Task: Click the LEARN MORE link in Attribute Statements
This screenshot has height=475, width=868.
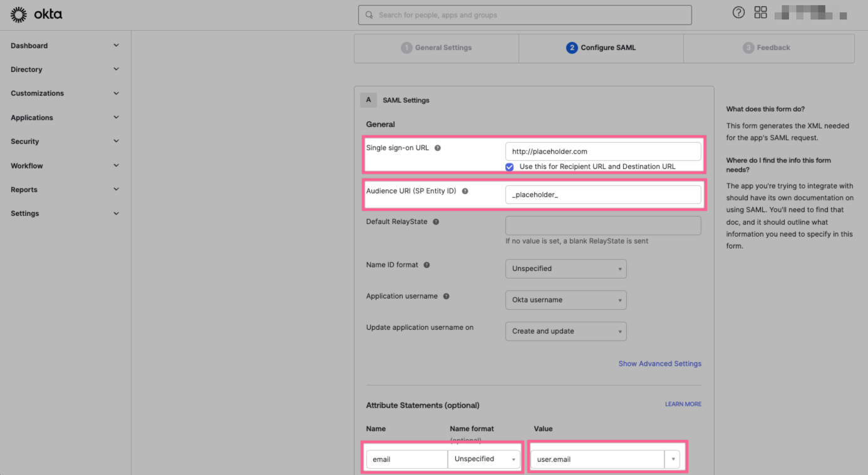Action: click(683, 404)
